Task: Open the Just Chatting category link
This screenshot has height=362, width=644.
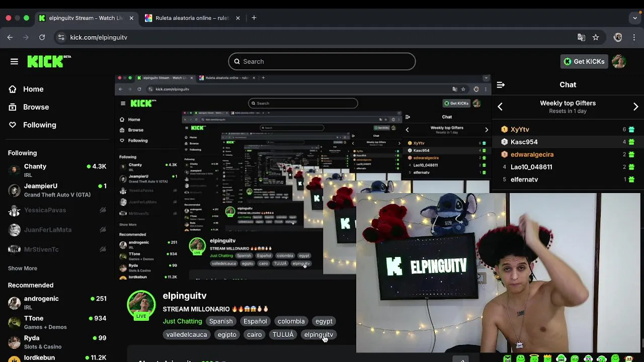Action: [x=182, y=321]
